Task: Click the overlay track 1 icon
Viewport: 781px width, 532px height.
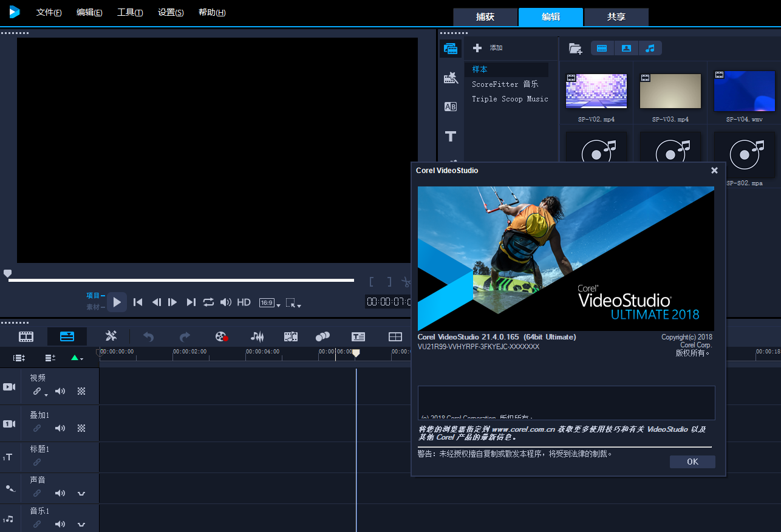Action: pyautogui.click(x=9, y=424)
